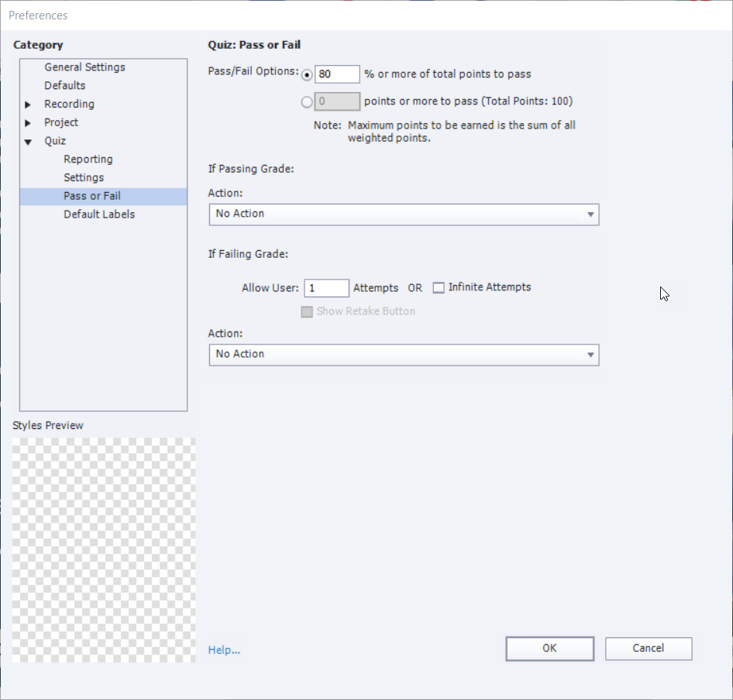Select General Settings category
The width and height of the screenshot is (733, 700).
(84, 67)
